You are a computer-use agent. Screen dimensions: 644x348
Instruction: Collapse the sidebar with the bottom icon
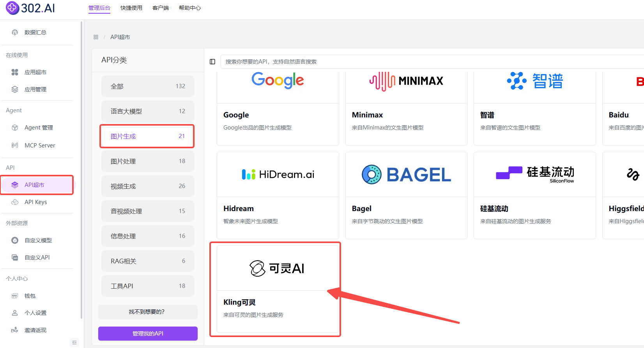click(x=74, y=343)
